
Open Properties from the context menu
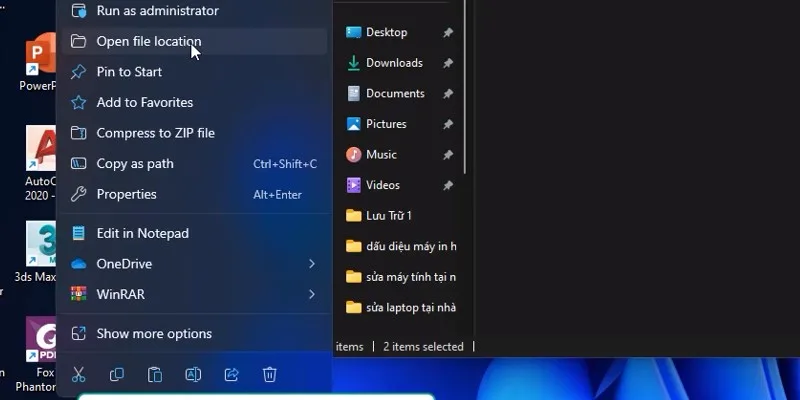click(194, 194)
